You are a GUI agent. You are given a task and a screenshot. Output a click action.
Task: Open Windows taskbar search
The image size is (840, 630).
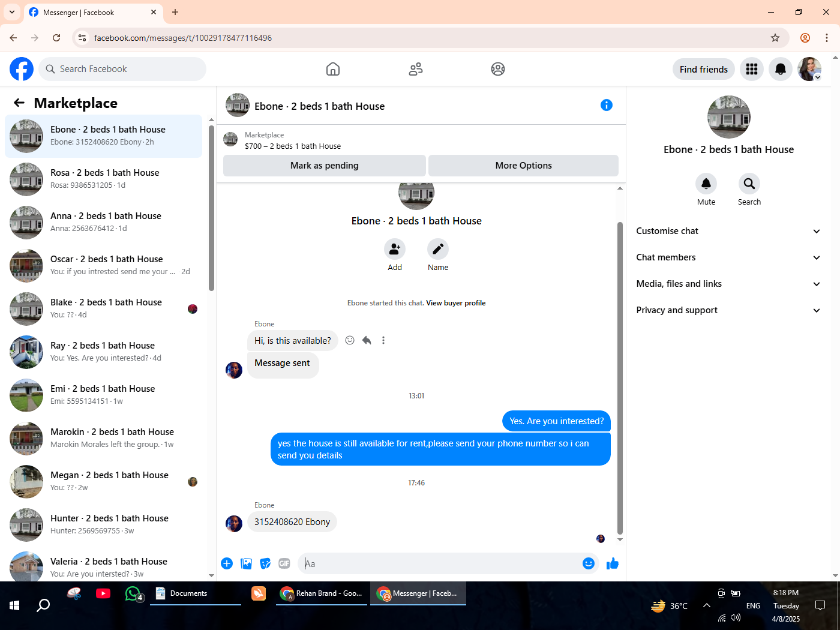43,605
